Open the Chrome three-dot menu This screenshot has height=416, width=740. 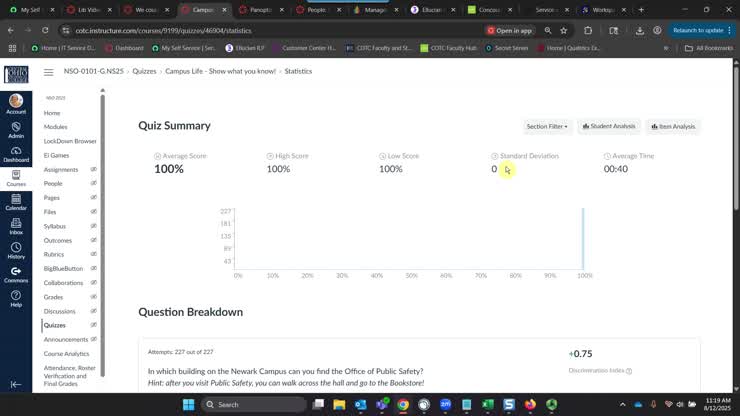(730, 30)
